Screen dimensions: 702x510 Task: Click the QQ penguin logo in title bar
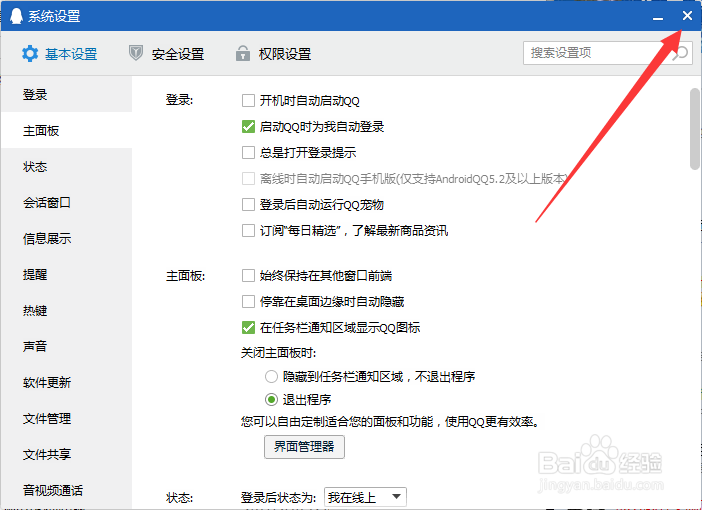coord(16,16)
